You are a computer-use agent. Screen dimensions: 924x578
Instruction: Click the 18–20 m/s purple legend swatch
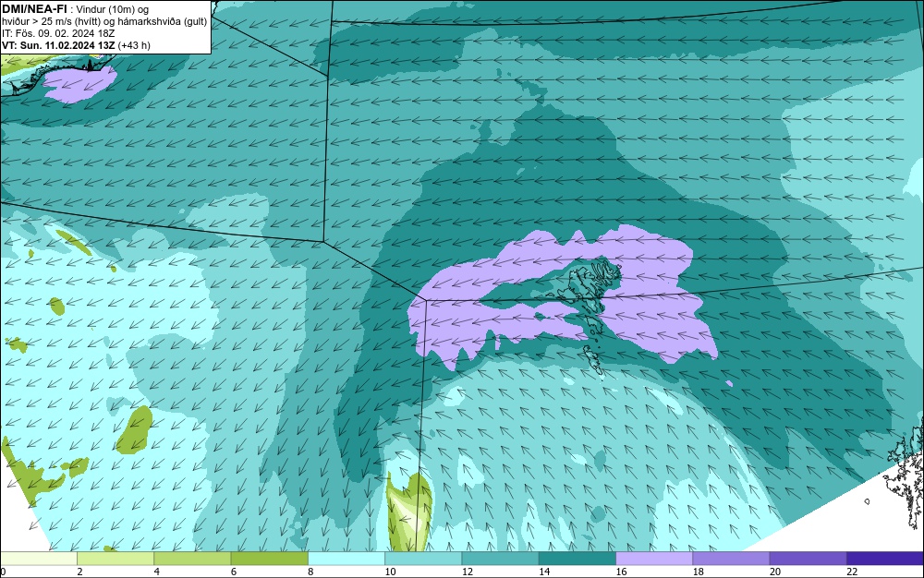coord(731,558)
